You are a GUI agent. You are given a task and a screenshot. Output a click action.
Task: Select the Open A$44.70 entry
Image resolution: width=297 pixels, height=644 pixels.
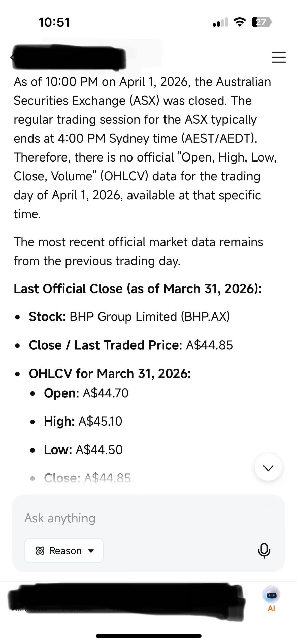click(x=86, y=393)
